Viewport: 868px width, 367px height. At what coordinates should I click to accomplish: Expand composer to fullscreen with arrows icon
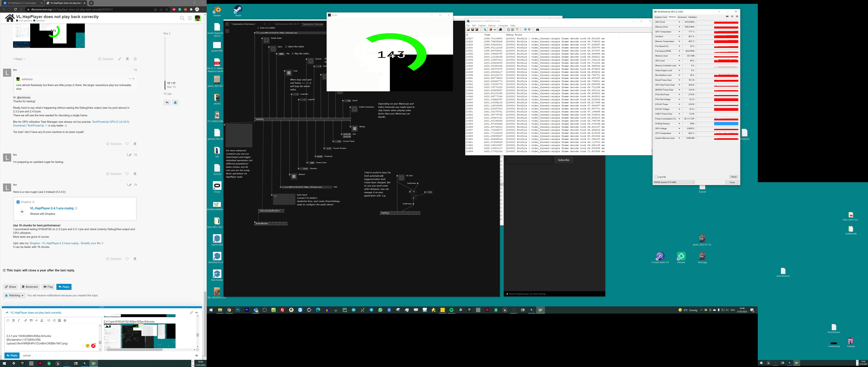coord(191,313)
